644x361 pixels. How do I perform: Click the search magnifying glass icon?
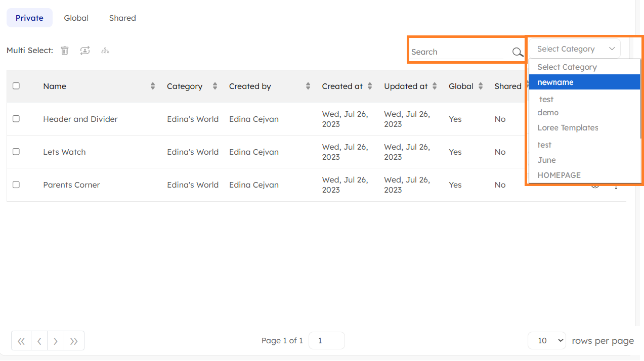pyautogui.click(x=518, y=52)
